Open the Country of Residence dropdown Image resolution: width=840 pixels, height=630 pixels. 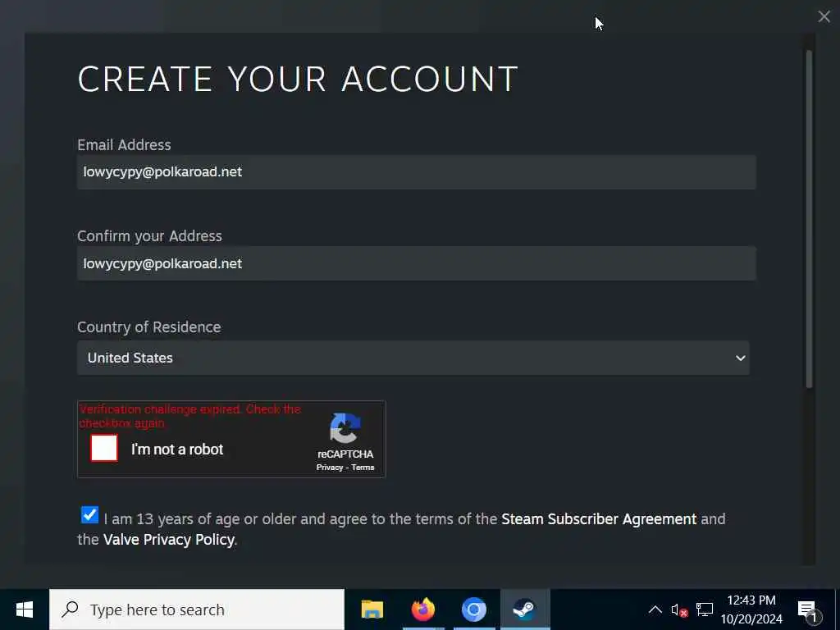click(413, 358)
